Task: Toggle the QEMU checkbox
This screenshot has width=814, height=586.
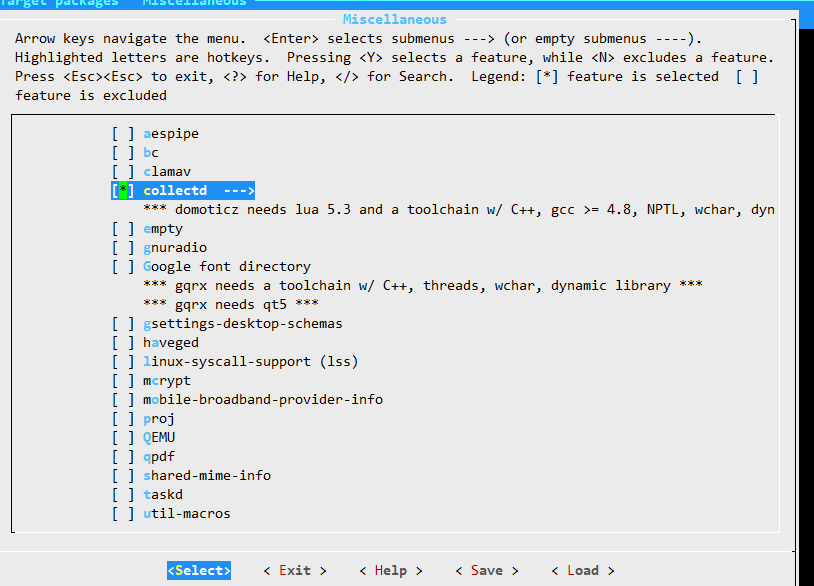Action: click(123, 438)
